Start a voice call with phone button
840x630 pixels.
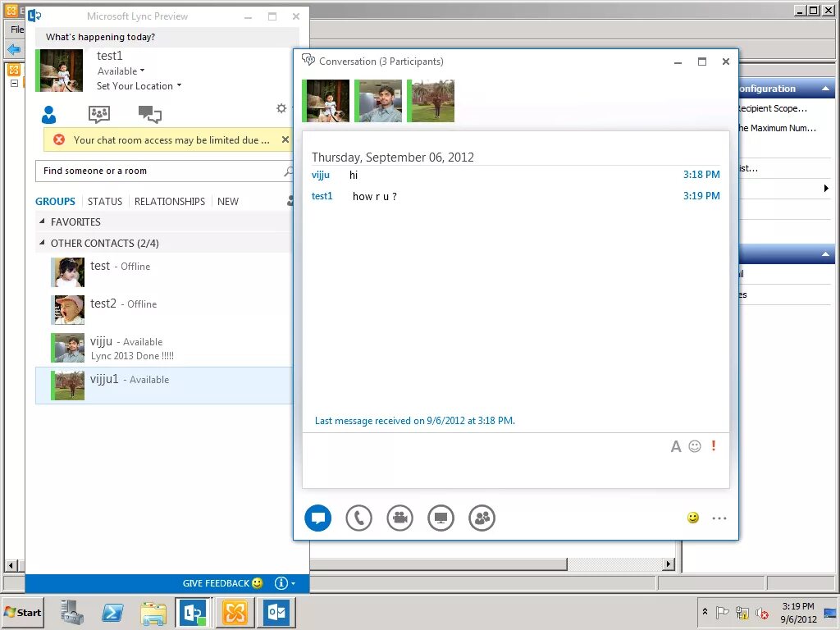pyautogui.click(x=359, y=518)
